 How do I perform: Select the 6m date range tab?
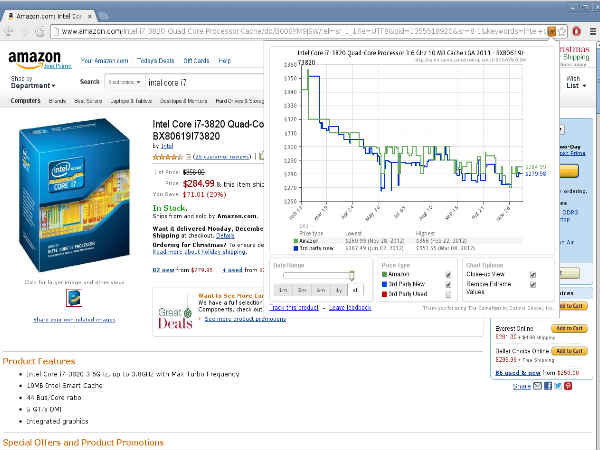coord(321,290)
